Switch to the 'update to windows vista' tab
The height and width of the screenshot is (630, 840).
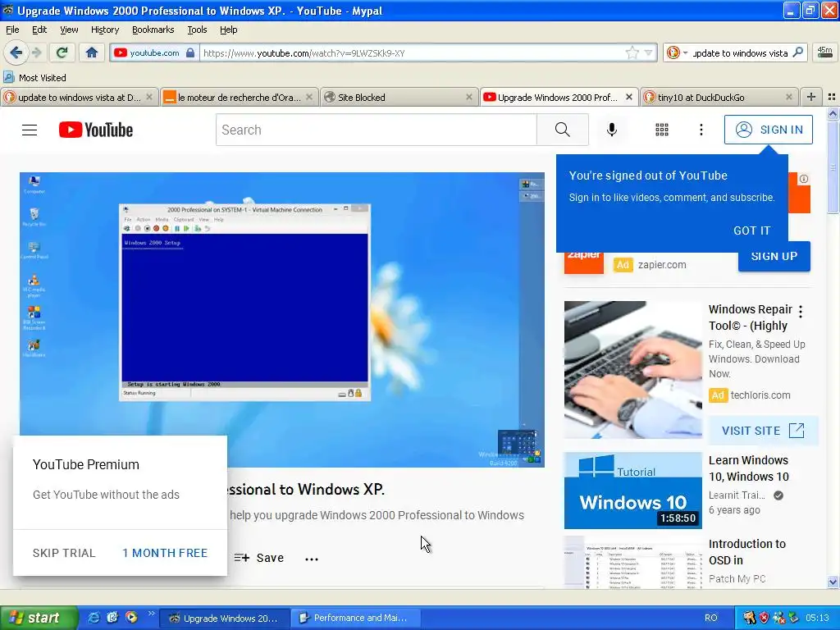point(79,97)
